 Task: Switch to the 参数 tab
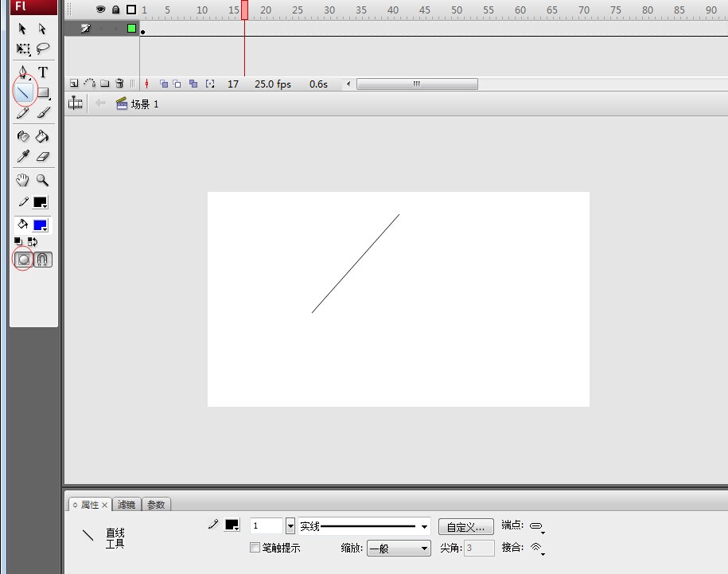coord(156,505)
